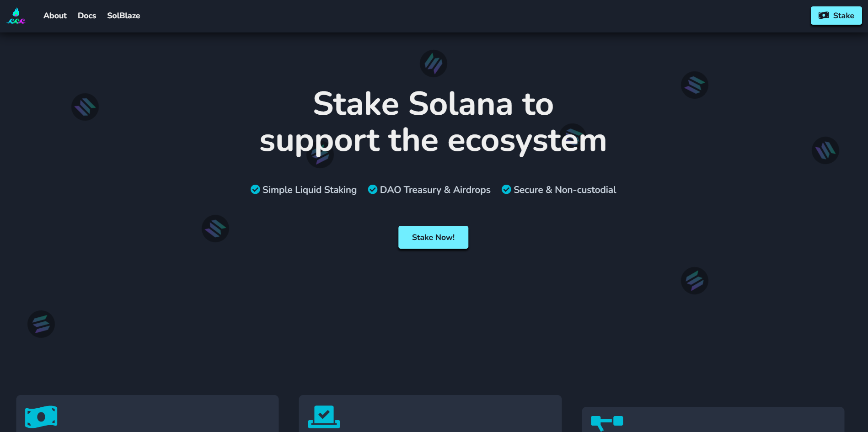Click the Simple Liquid Staking checkmark icon

coord(255,189)
